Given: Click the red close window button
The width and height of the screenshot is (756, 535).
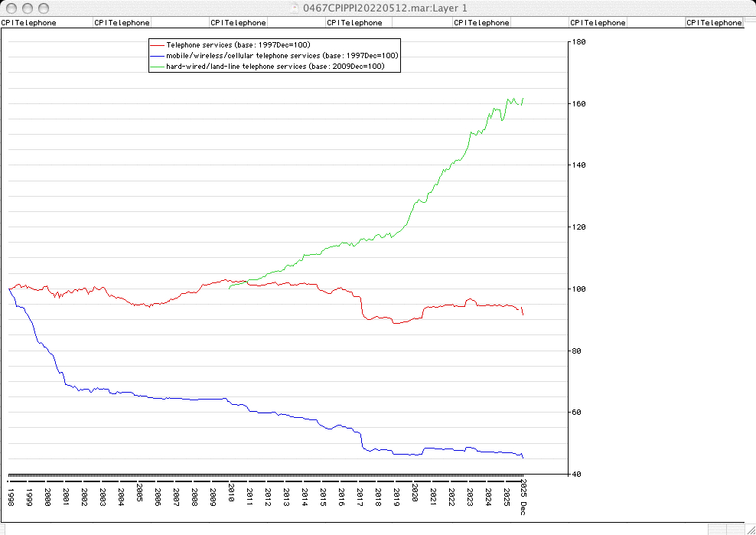Looking at the screenshot, I should coord(11,8).
